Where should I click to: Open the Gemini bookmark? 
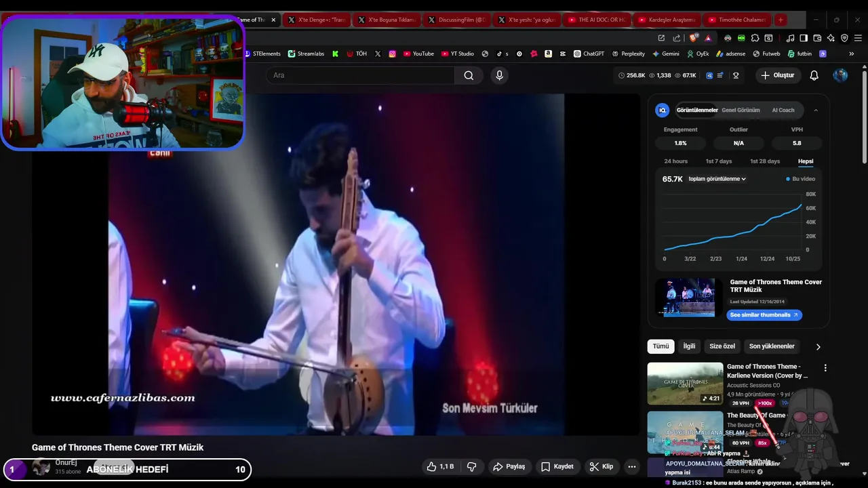[666, 54]
